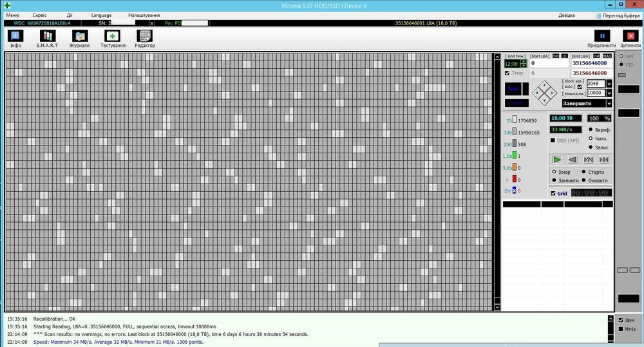Click the Зупинити stop icon
This screenshot has height=347, width=644.
630,35
